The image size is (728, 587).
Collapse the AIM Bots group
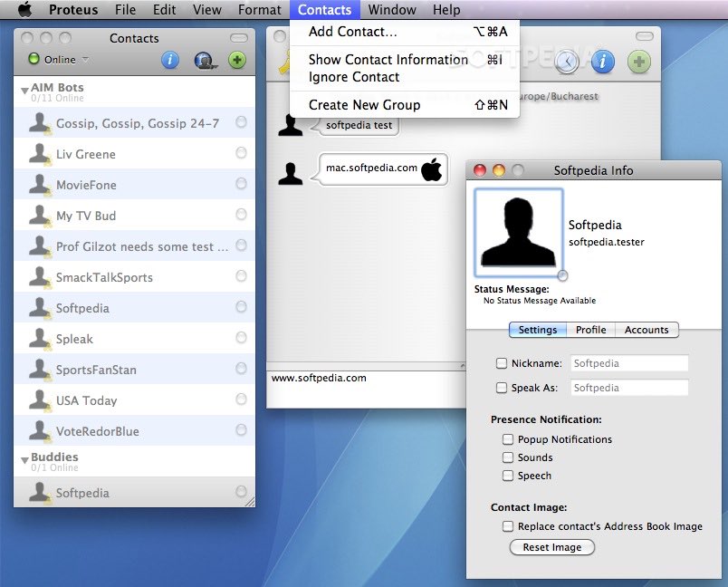(24, 91)
